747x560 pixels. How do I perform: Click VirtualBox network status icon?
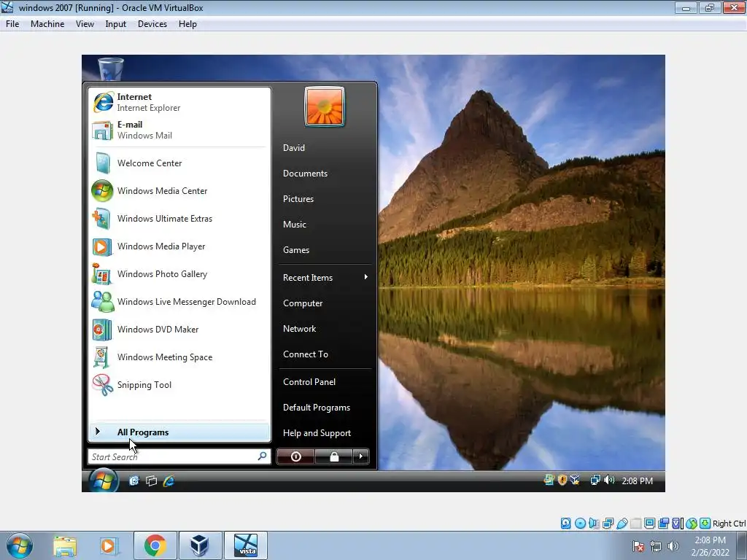pyautogui.click(x=608, y=524)
